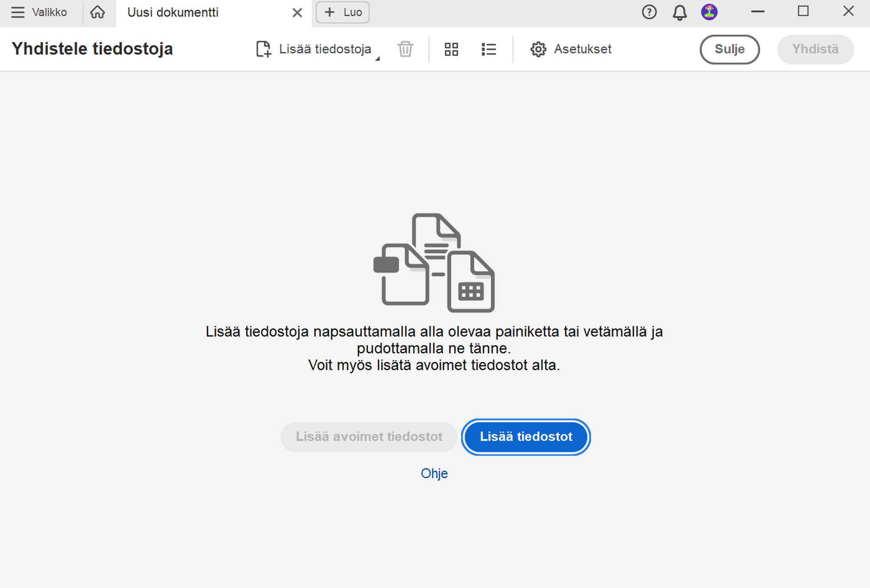Image resolution: width=870 pixels, height=588 pixels.
Task: Click the plus icon next to Luo
Action: click(329, 12)
